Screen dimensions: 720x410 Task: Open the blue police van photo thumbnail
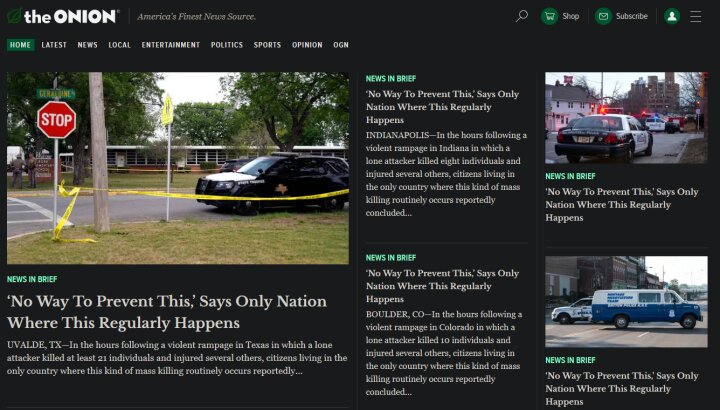pyautogui.click(x=626, y=302)
